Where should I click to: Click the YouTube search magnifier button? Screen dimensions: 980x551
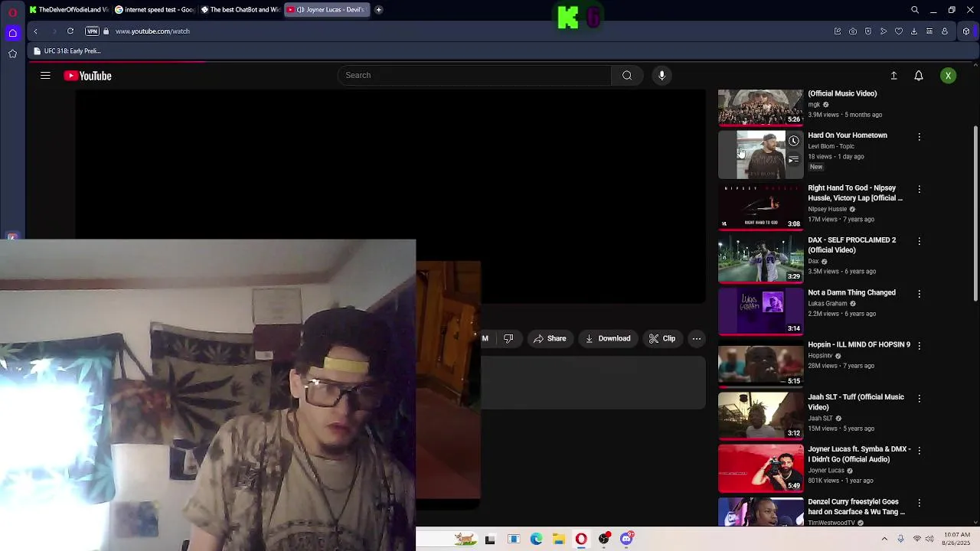click(627, 75)
